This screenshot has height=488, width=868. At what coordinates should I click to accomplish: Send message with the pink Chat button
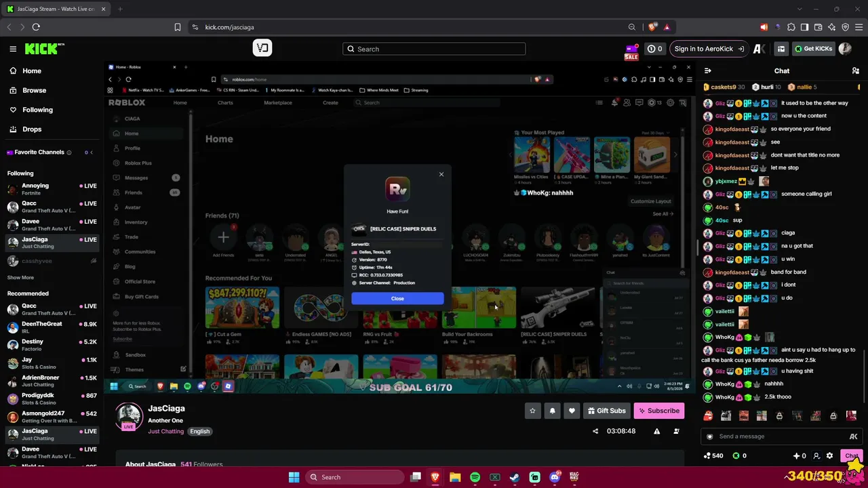pos(851,456)
